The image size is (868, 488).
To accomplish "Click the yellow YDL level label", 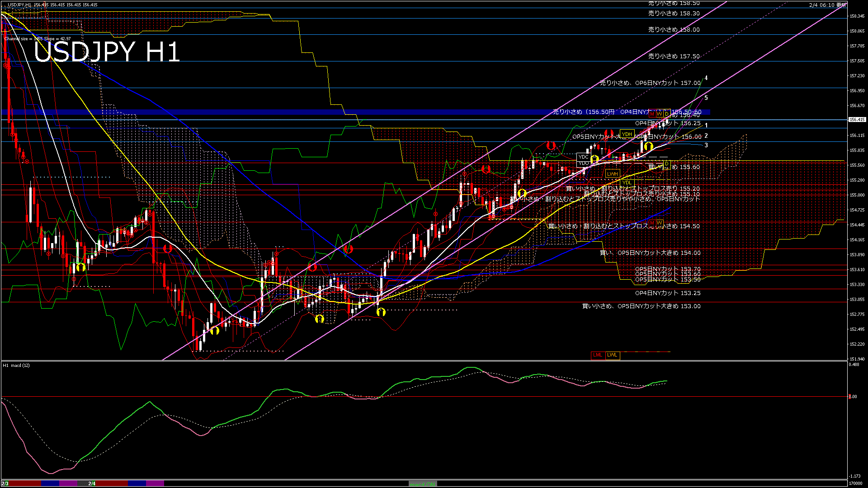I will (626, 183).
